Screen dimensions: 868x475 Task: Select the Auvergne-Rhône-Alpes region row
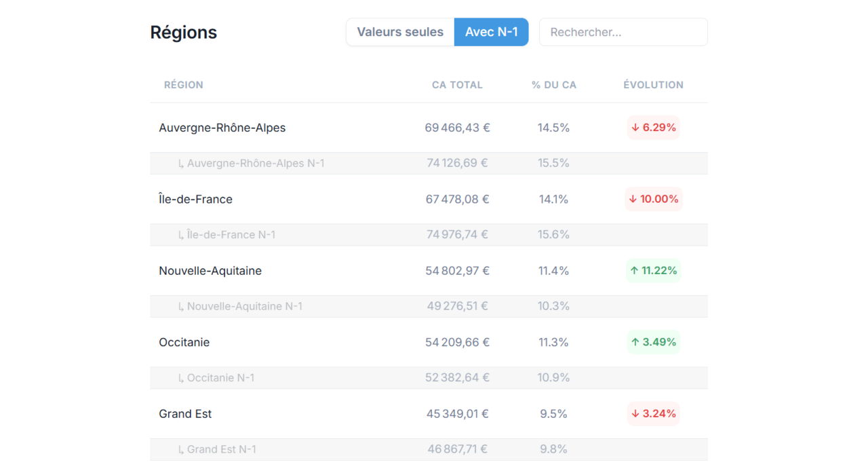click(222, 128)
